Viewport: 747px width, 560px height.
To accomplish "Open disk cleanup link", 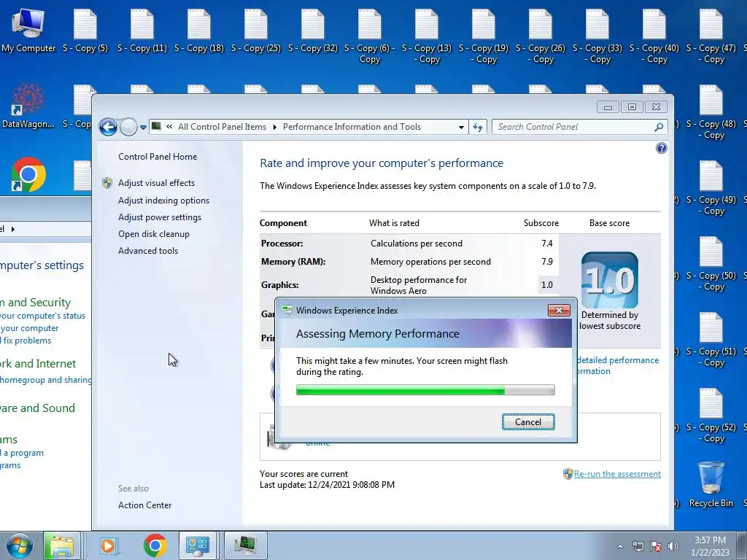I will tap(154, 234).
